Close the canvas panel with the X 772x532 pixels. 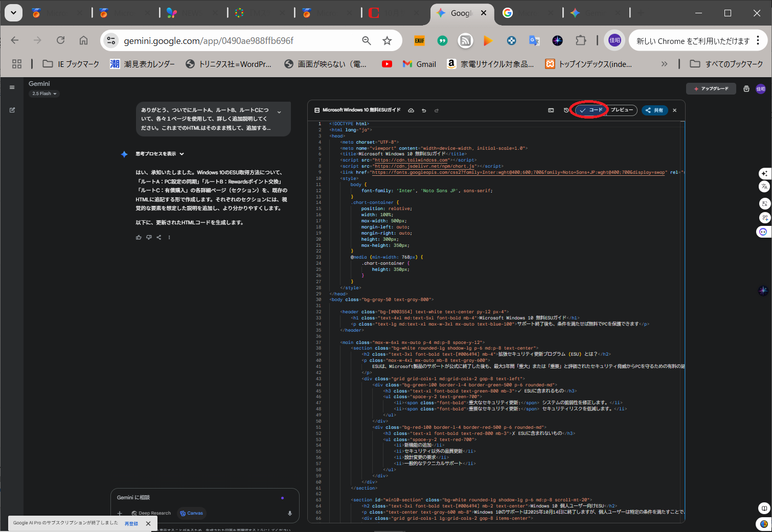(x=675, y=110)
